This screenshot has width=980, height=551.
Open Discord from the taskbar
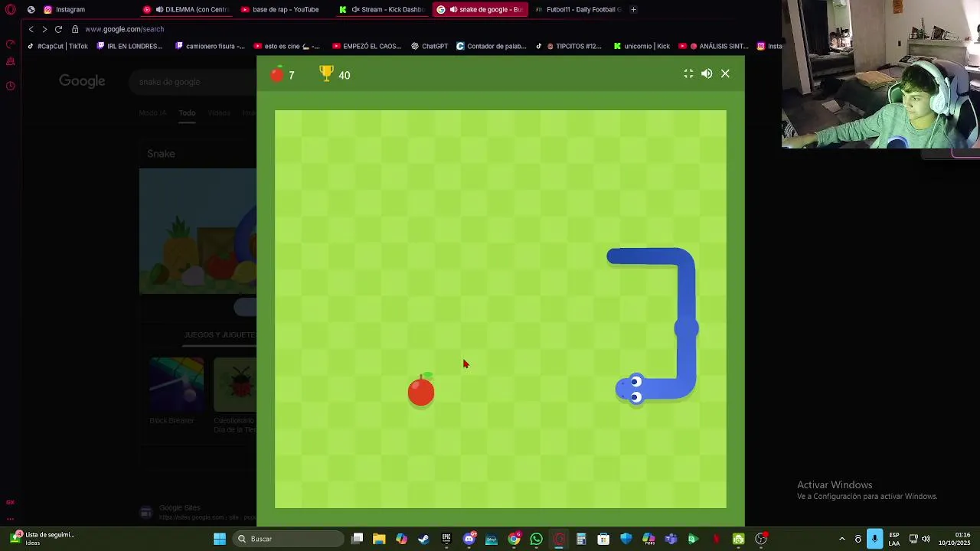pyautogui.click(x=469, y=539)
